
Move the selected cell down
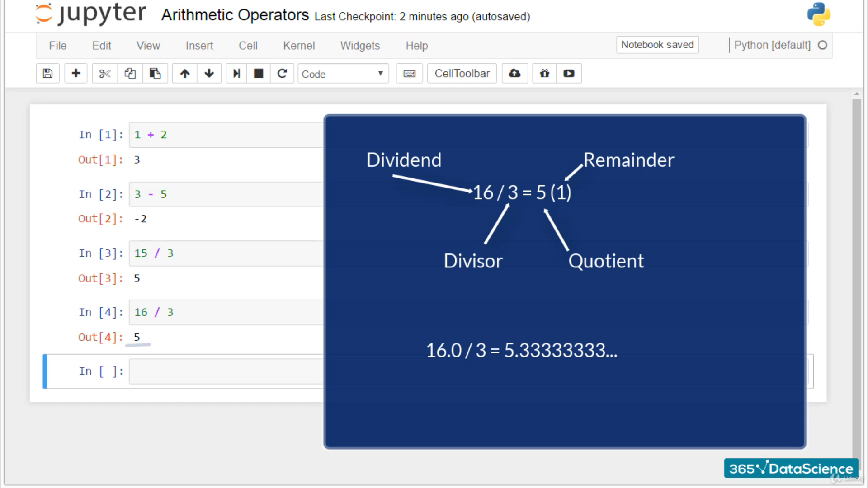point(209,74)
